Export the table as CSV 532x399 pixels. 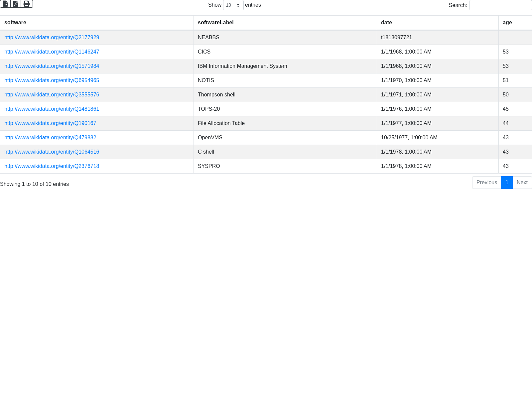[5, 4]
